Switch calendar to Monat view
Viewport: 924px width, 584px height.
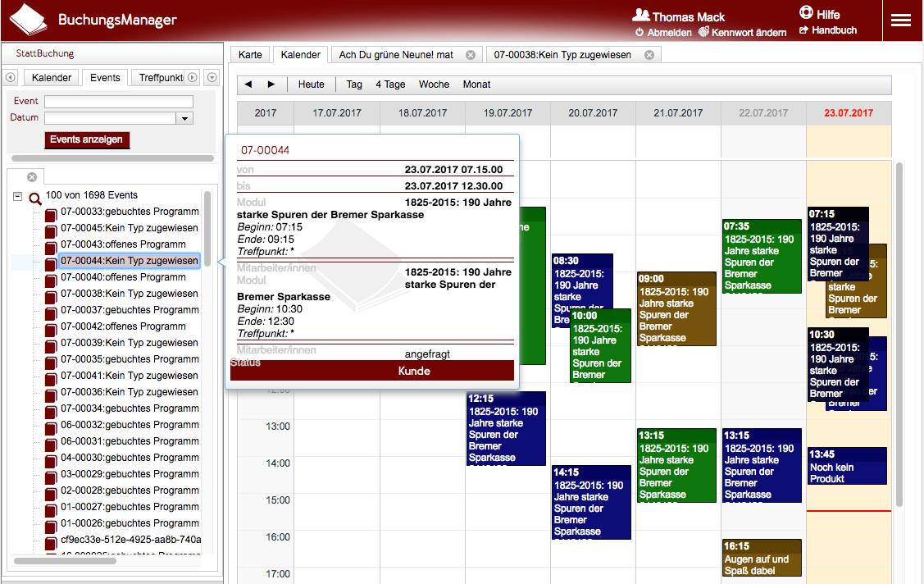476,84
